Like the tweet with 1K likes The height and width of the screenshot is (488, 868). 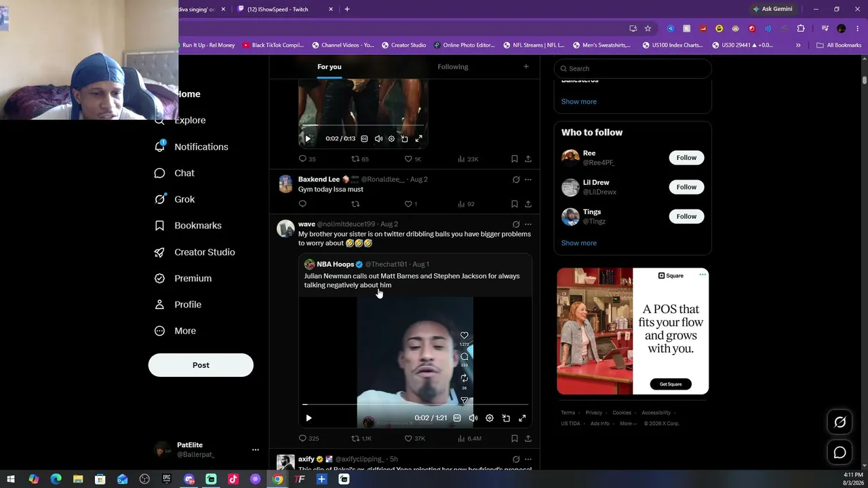click(x=413, y=159)
